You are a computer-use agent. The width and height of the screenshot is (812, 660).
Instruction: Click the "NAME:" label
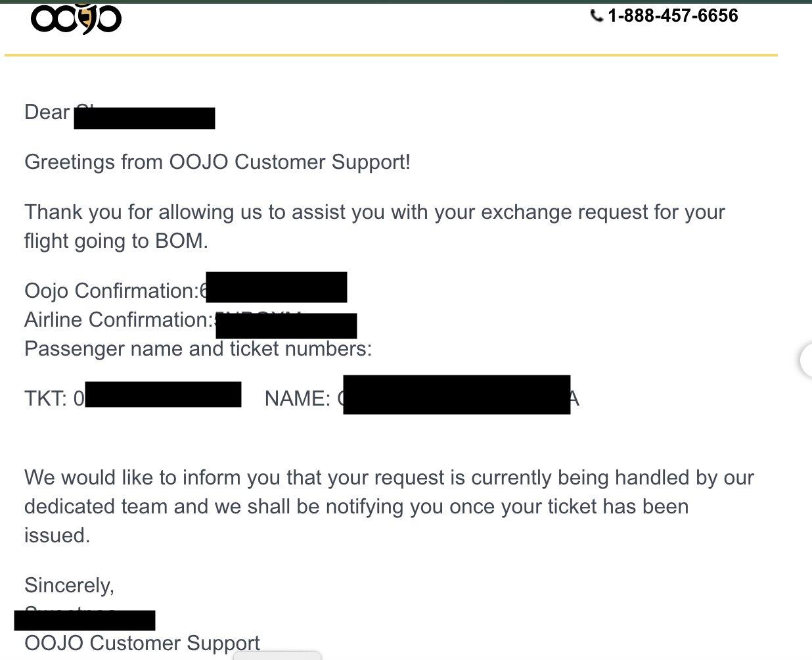(x=297, y=398)
